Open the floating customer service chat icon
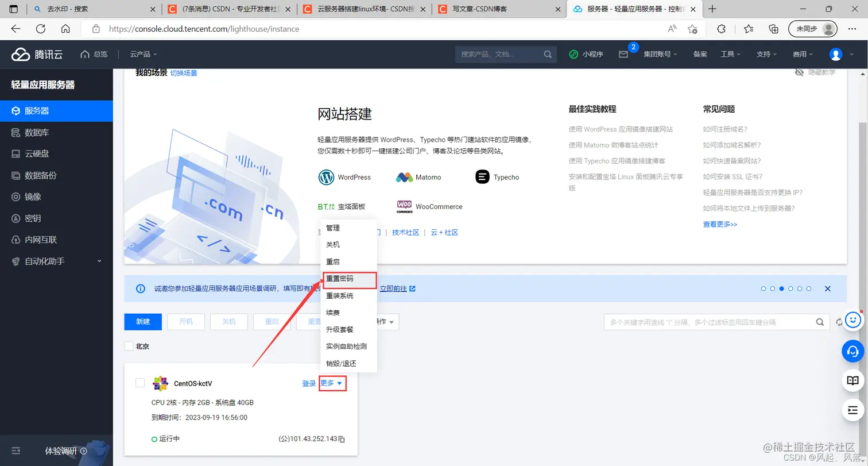The image size is (868, 466). coord(853,351)
